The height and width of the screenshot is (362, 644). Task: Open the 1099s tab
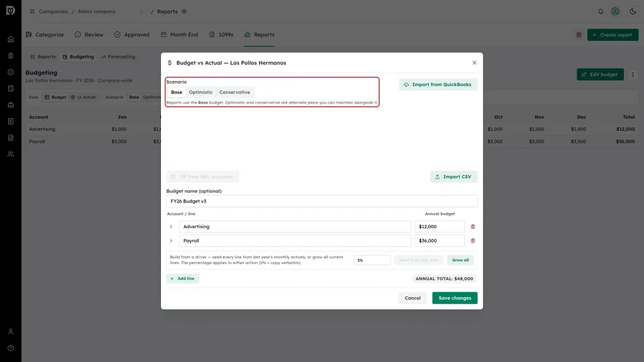(221, 35)
